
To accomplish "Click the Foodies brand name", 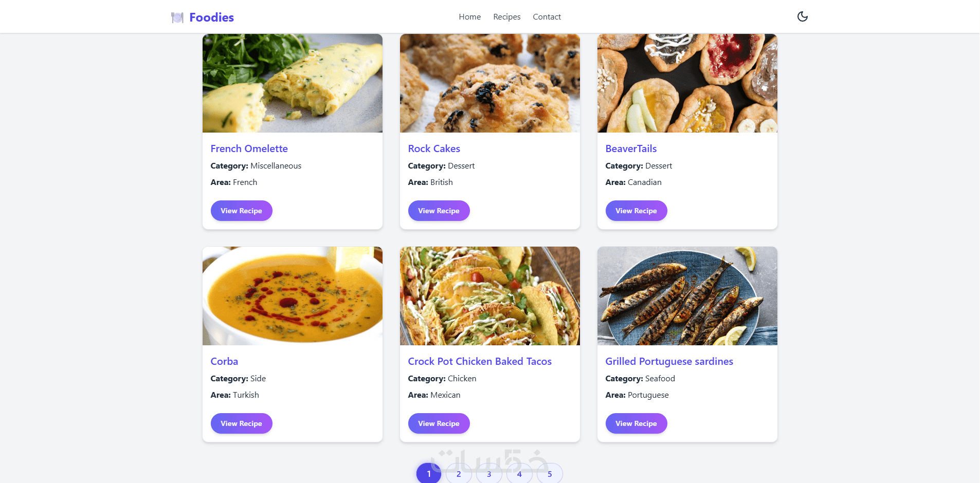I will tap(211, 17).
